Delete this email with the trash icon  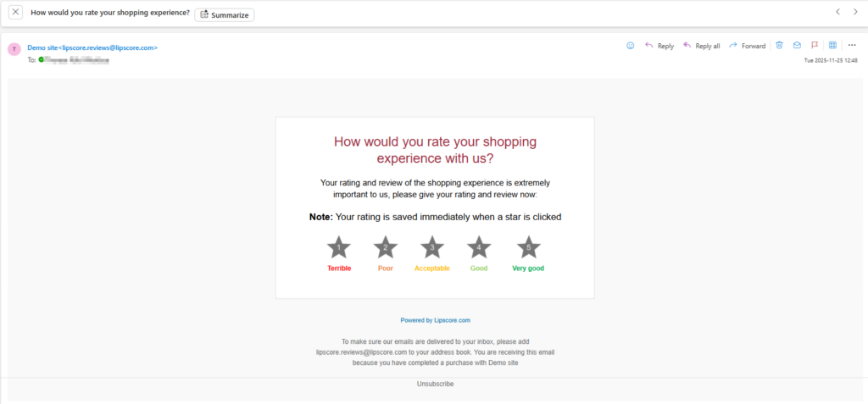(779, 46)
